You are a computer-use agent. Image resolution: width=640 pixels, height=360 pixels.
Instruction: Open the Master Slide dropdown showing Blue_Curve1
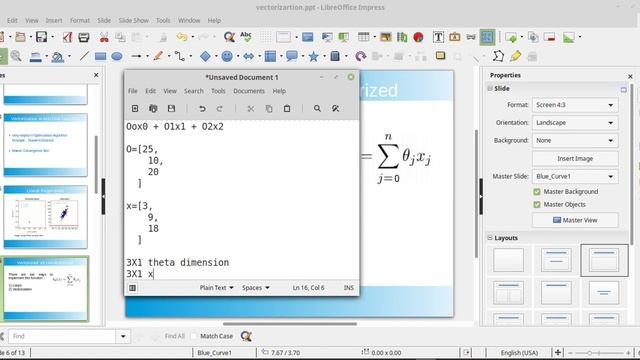tap(575, 176)
